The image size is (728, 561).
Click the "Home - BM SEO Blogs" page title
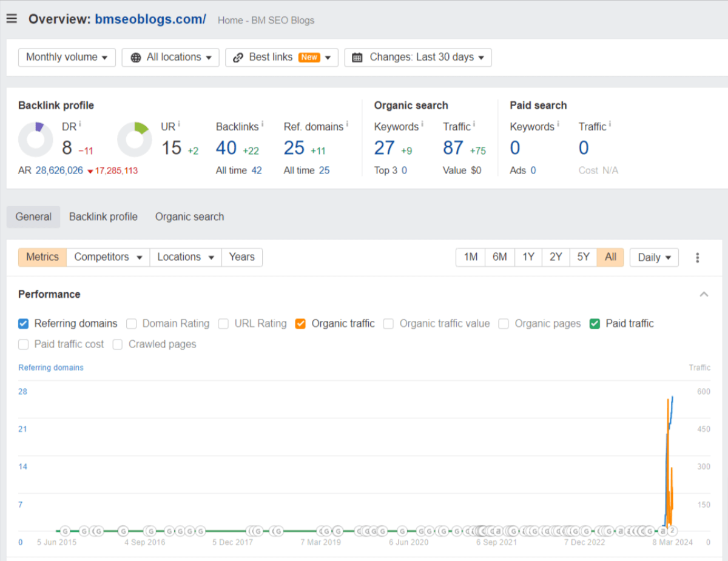coord(266,20)
